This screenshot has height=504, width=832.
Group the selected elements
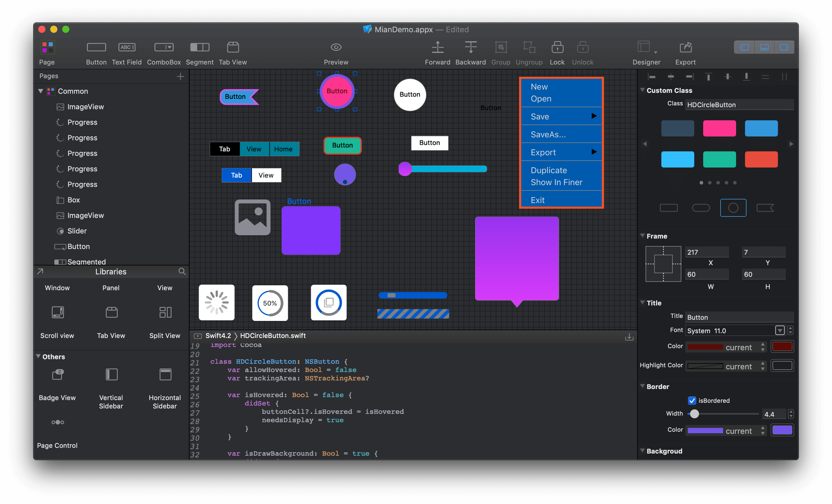501,47
